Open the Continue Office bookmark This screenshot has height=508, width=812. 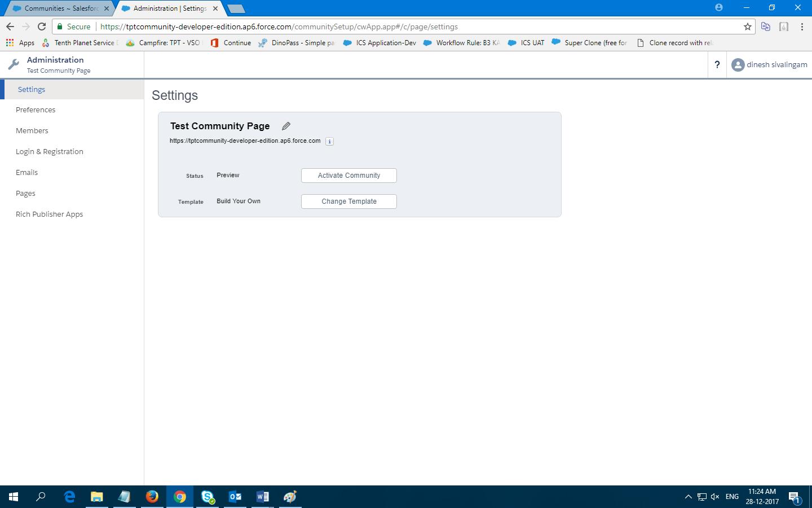(x=231, y=43)
